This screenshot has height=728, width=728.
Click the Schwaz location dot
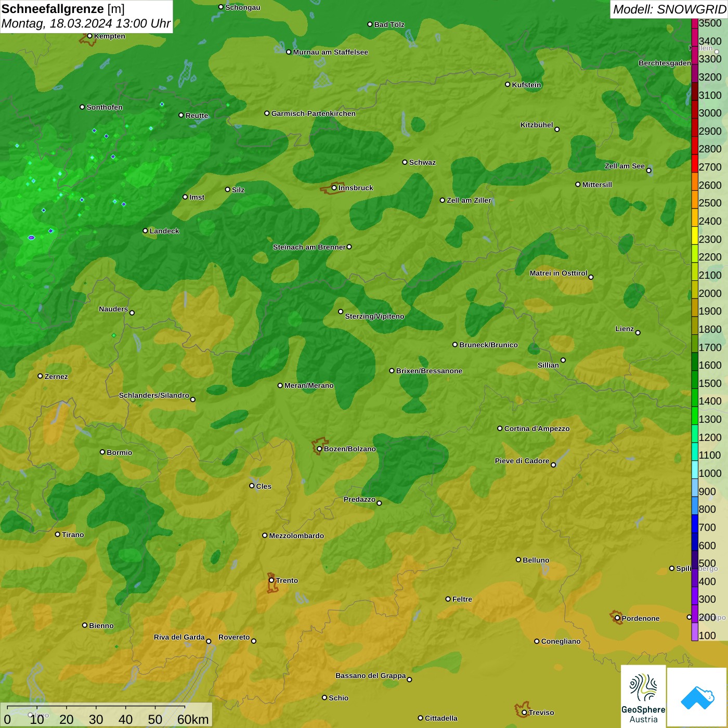405,162
